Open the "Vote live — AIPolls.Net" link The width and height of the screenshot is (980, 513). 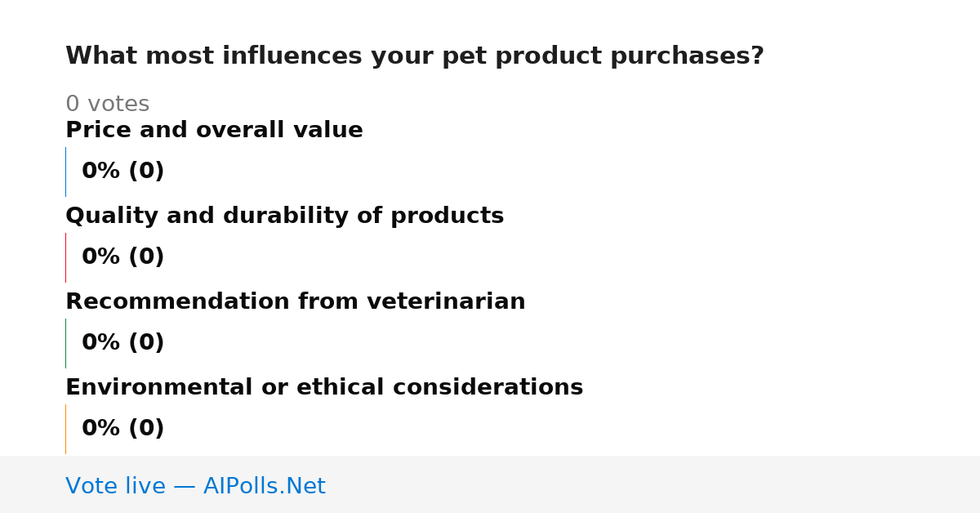pos(195,487)
